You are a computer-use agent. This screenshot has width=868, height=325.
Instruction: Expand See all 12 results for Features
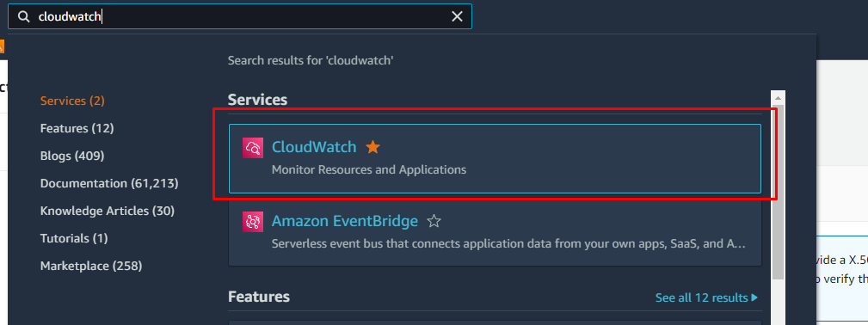706,297
